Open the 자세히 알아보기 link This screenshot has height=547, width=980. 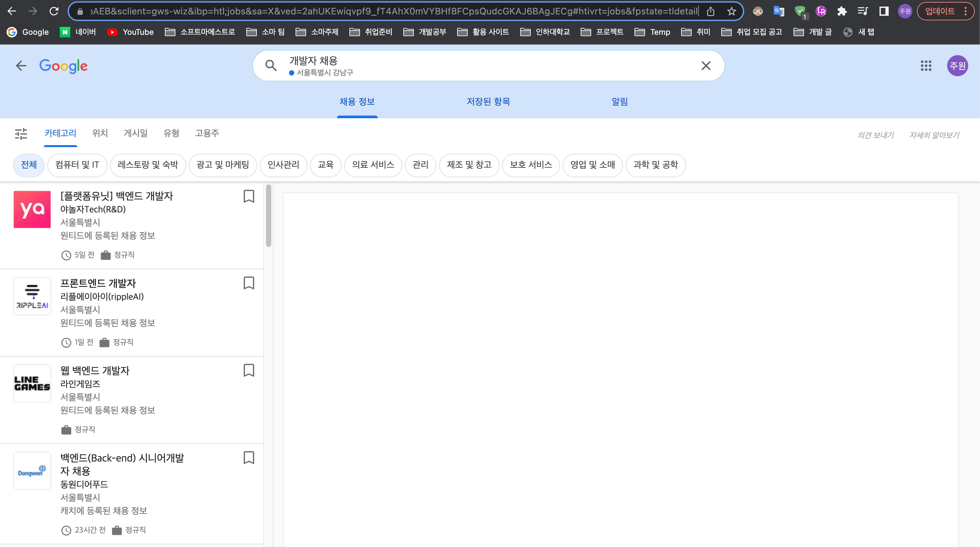coord(934,135)
